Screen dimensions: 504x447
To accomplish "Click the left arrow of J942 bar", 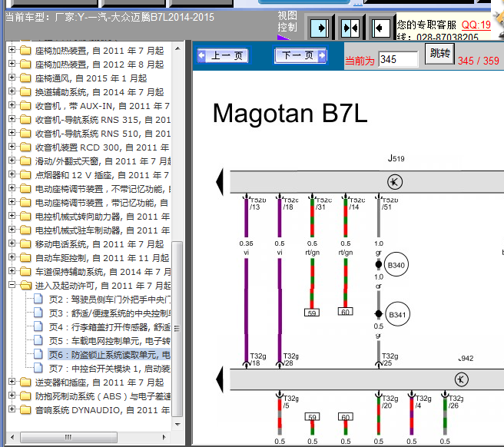I will click(220, 379).
